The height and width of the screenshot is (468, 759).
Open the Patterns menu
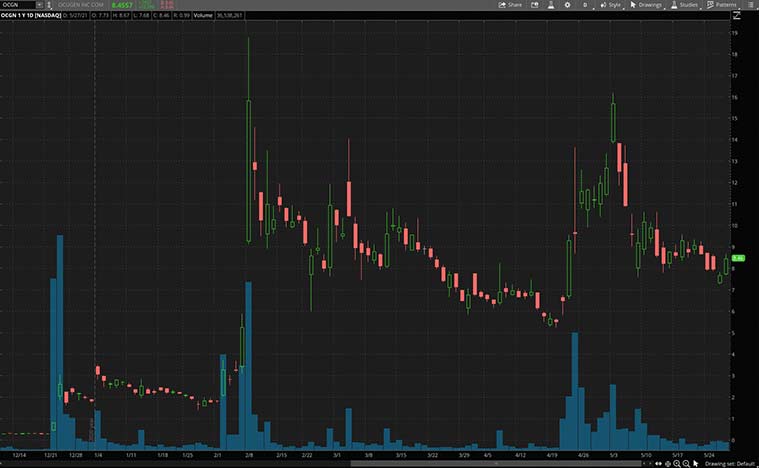pos(721,5)
